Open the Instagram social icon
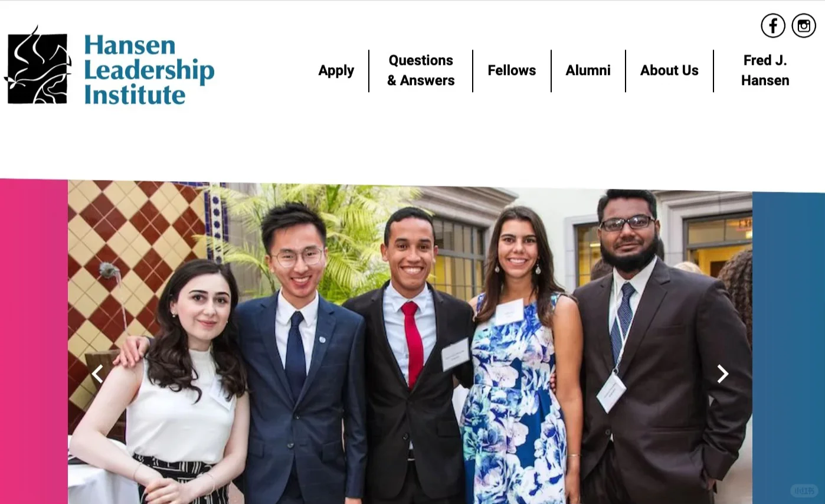Image resolution: width=825 pixels, height=504 pixels. pos(803,25)
